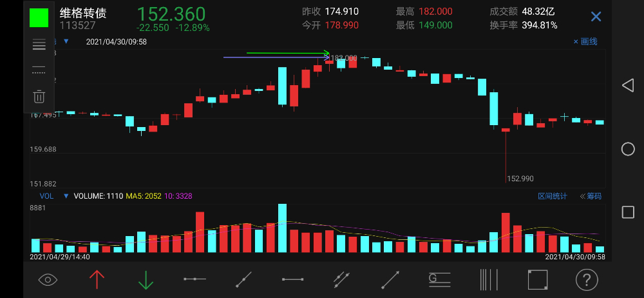Close the chart with the blue X
644x298 pixels.
point(596,17)
